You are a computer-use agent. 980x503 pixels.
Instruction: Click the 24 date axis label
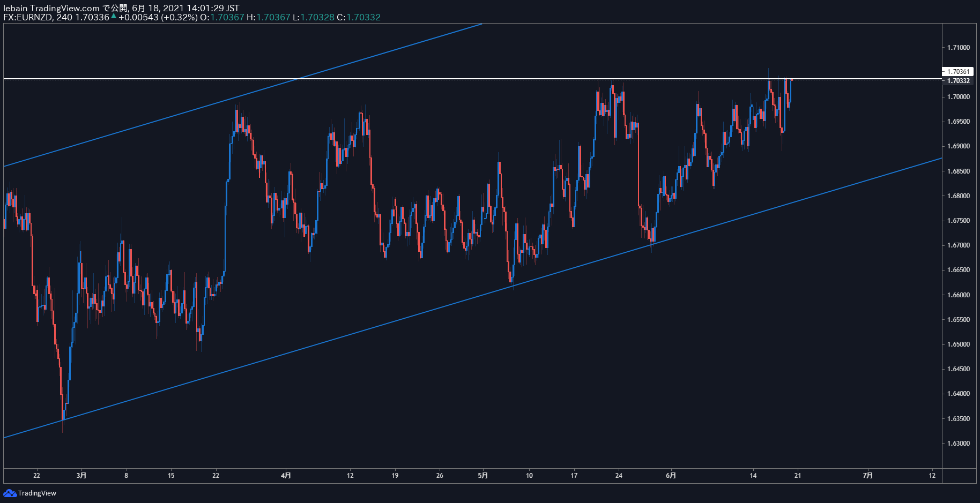point(619,476)
